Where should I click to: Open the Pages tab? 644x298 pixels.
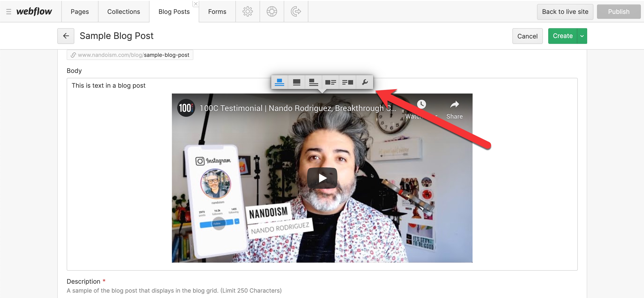(80, 11)
